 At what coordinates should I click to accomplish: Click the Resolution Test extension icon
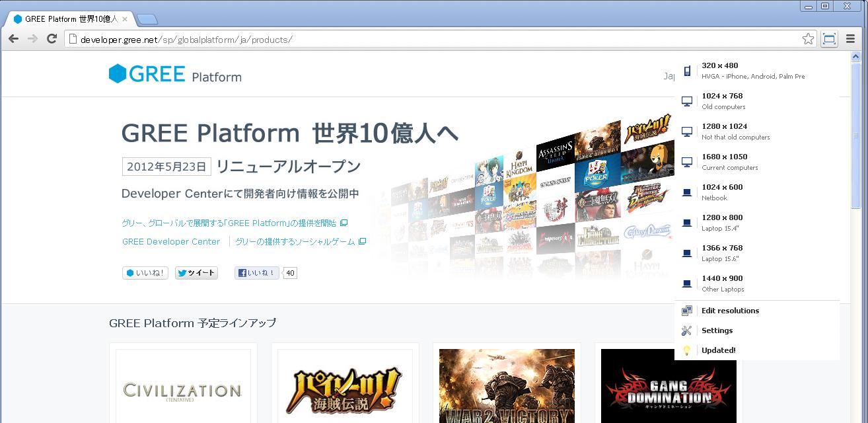[x=829, y=40]
